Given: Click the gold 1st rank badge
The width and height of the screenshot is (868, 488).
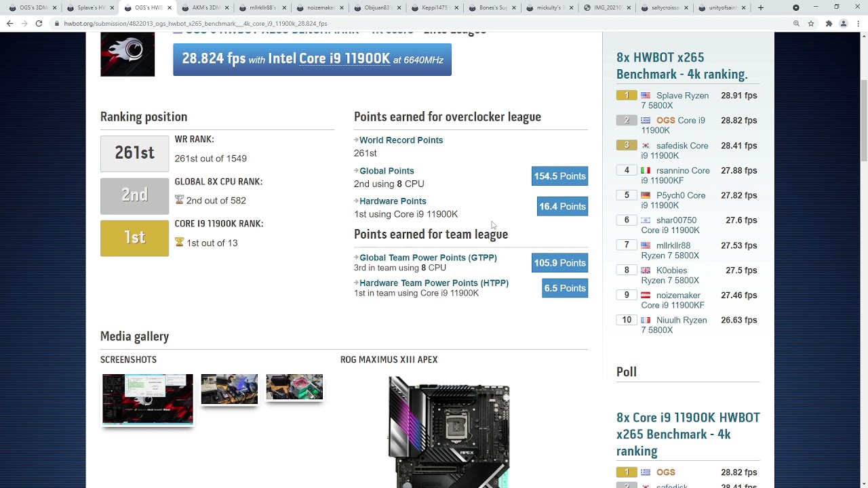Looking at the screenshot, I should 134,238.
